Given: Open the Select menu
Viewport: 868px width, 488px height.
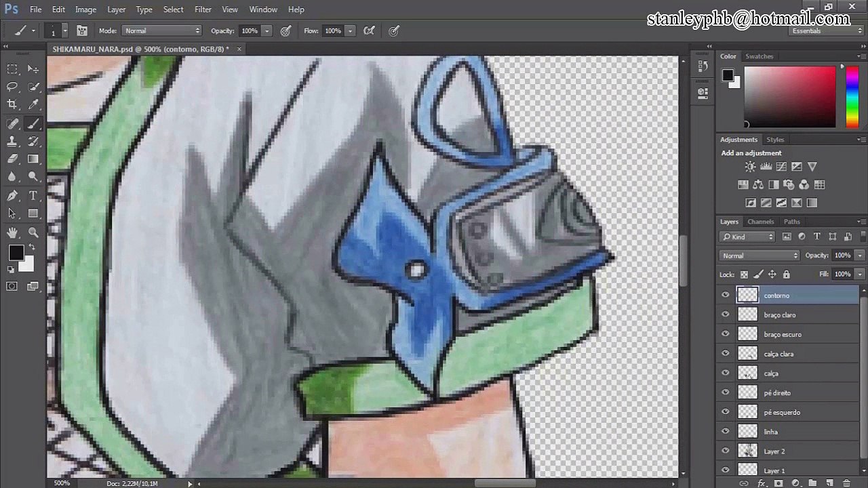Looking at the screenshot, I should (174, 9).
